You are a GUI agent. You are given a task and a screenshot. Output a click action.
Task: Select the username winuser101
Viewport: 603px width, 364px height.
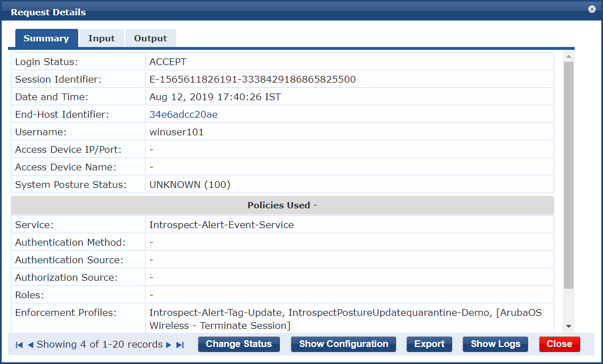(176, 132)
